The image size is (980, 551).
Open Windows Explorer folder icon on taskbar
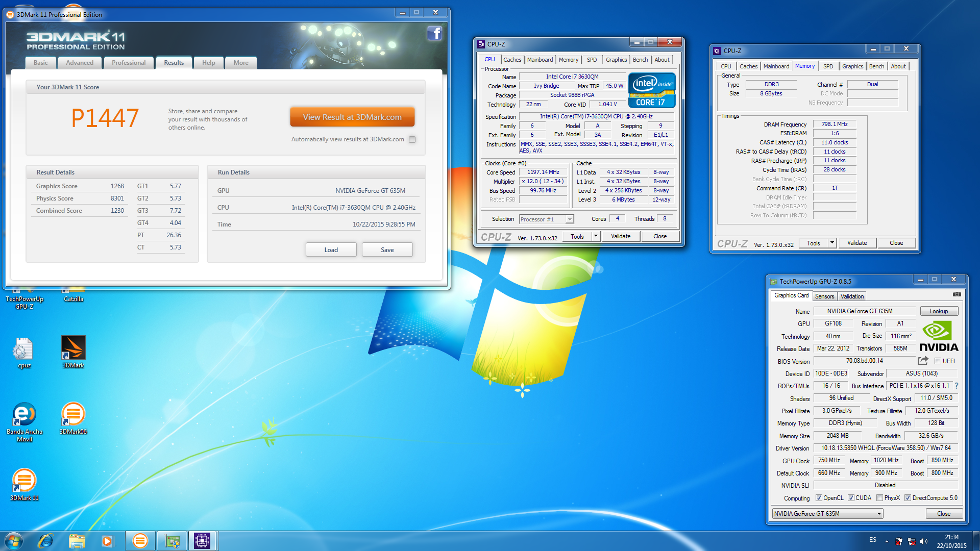pos(77,541)
